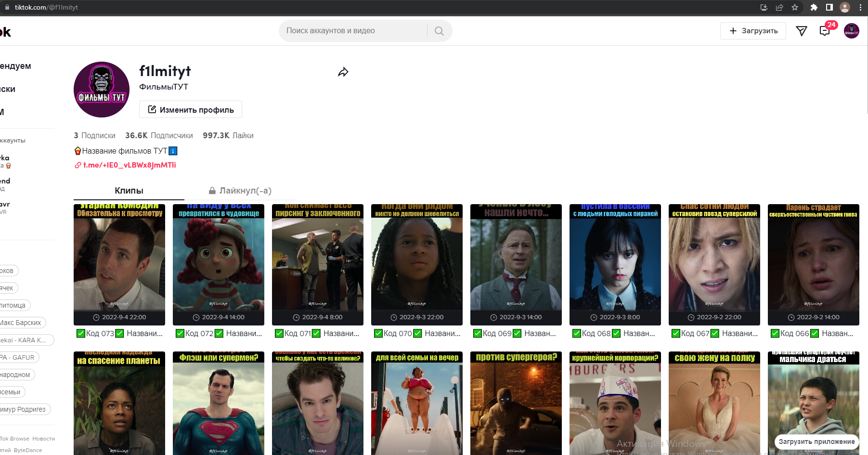
Task: Click the 997.3K Лайки count
Action: point(228,136)
